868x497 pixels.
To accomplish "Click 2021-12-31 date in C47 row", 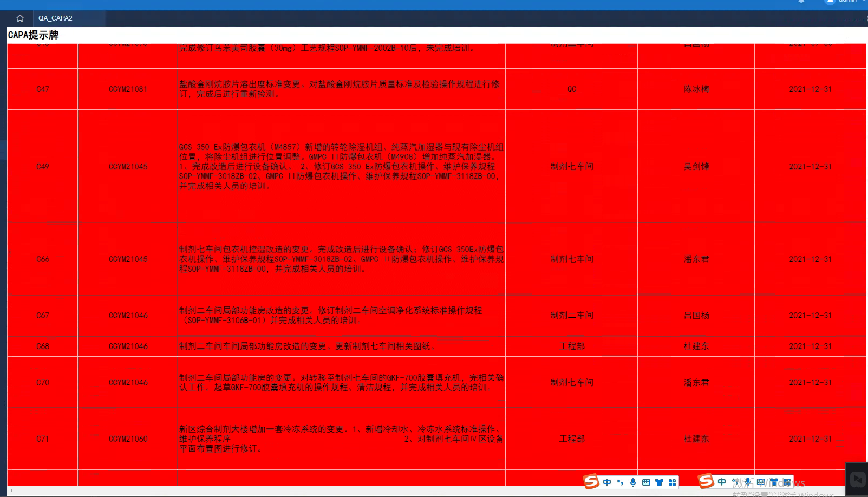I will click(811, 89).
